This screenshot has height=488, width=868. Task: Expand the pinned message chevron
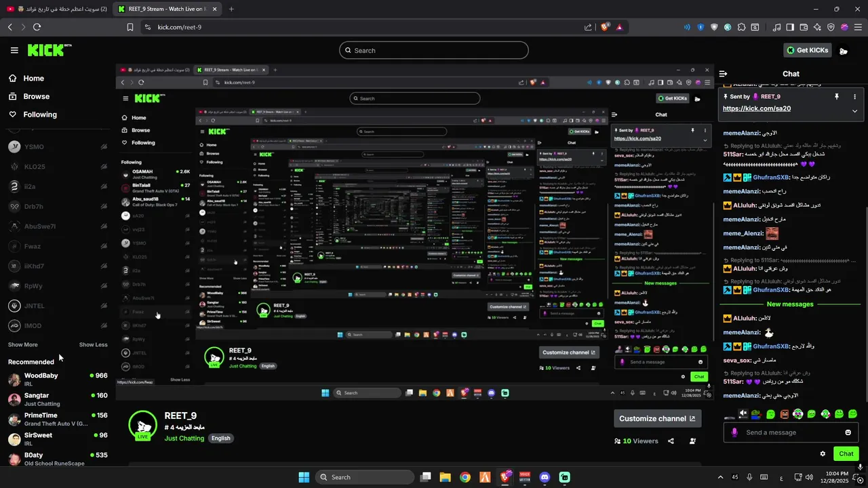(x=854, y=110)
